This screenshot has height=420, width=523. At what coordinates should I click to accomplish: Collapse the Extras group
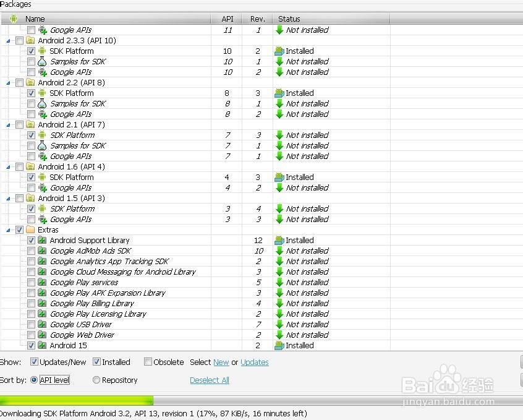coord(8,230)
